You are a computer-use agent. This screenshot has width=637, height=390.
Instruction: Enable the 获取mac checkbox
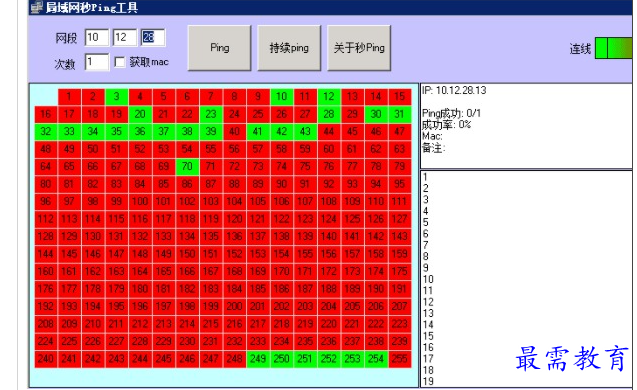pyautogui.click(x=120, y=62)
